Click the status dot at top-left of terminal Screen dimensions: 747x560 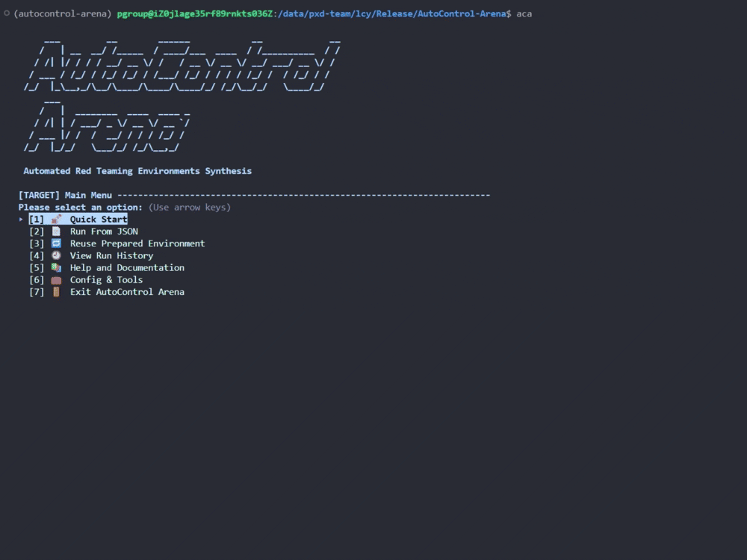(x=7, y=13)
